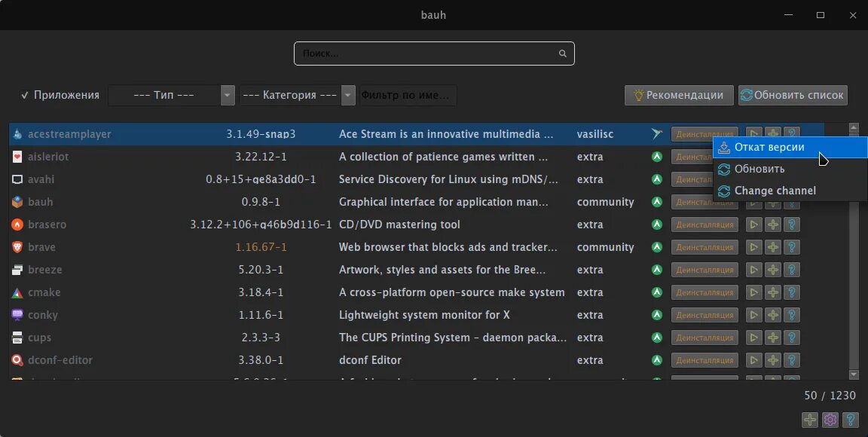Select the avahi package name
The width and height of the screenshot is (868, 437).
point(41,179)
